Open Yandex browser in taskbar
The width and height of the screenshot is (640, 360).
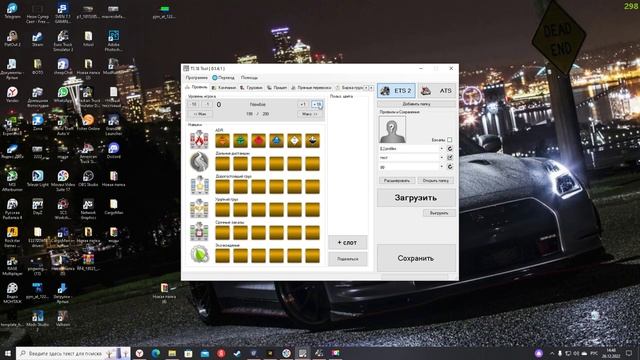pyautogui.click(x=140, y=353)
